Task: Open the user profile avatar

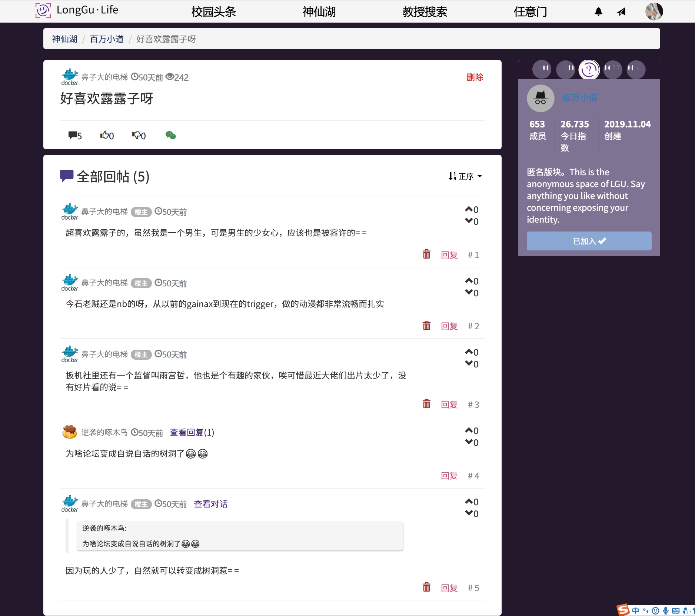Action: click(654, 12)
